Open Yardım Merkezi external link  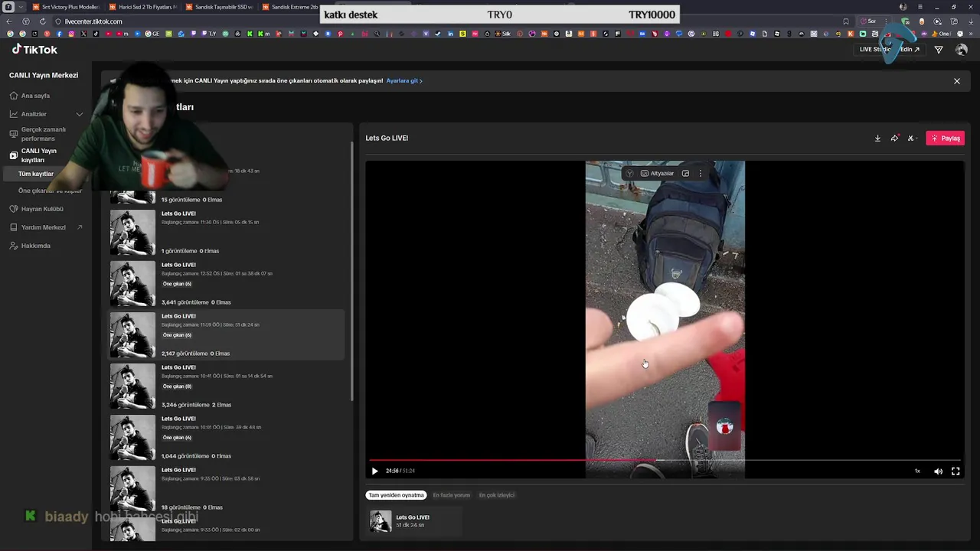pos(46,227)
